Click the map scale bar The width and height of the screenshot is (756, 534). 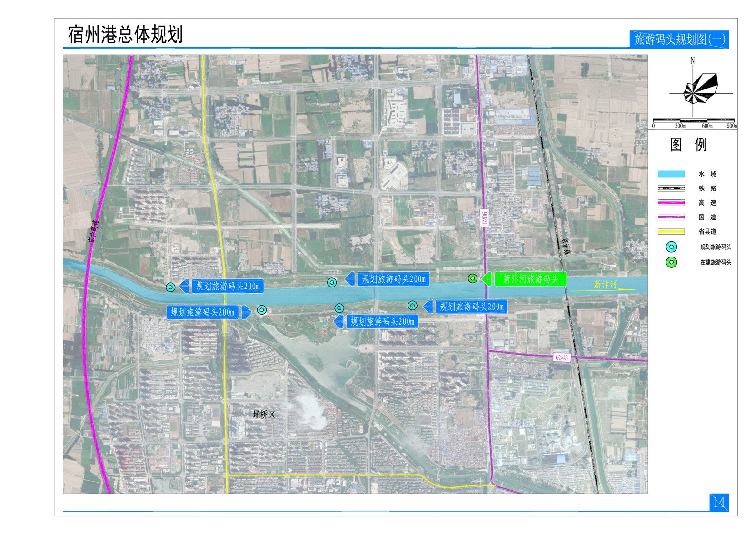pos(694,120)
